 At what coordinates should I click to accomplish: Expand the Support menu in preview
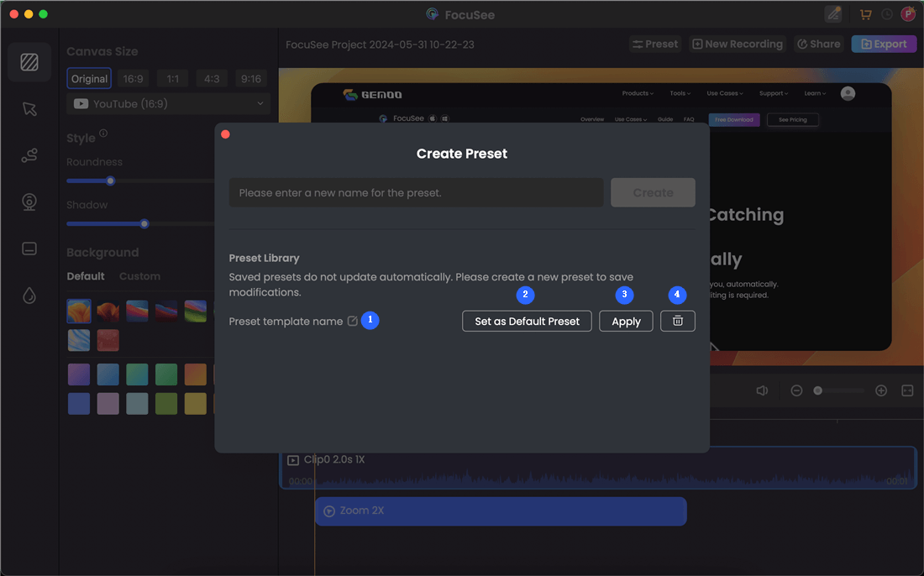pyautogui.click(x=774, y=93)
